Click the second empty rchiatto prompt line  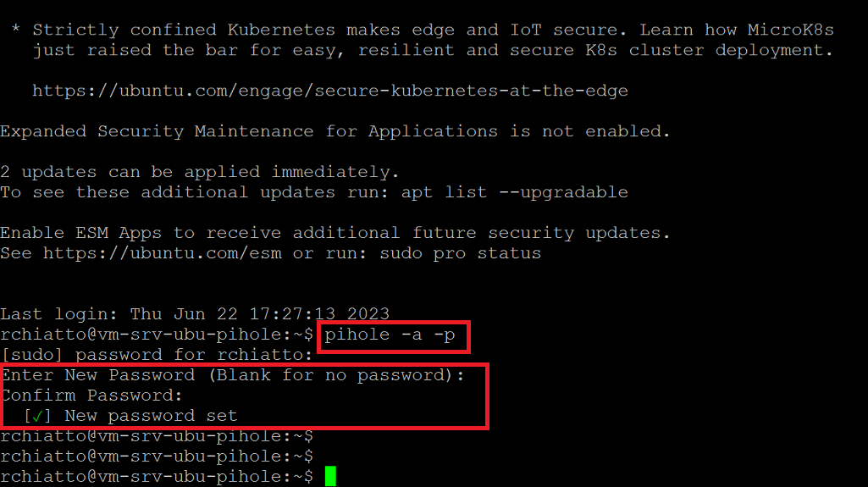(x=157, y=457)
